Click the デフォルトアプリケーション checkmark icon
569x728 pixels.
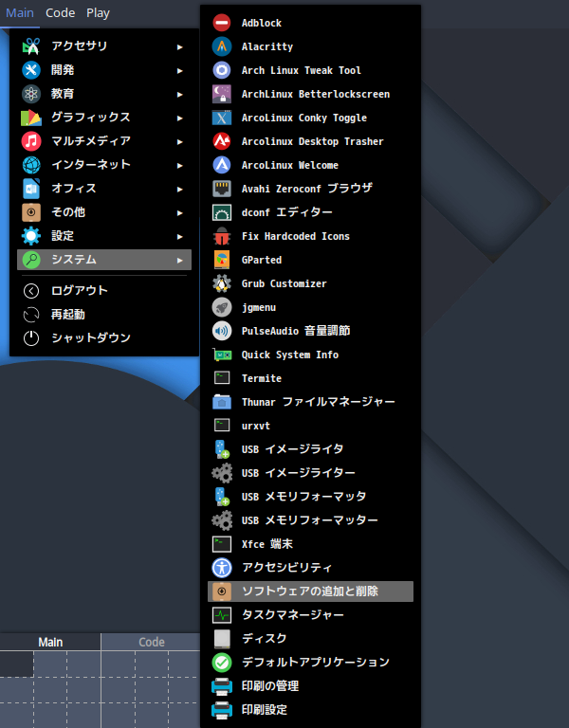pos(222,662)
